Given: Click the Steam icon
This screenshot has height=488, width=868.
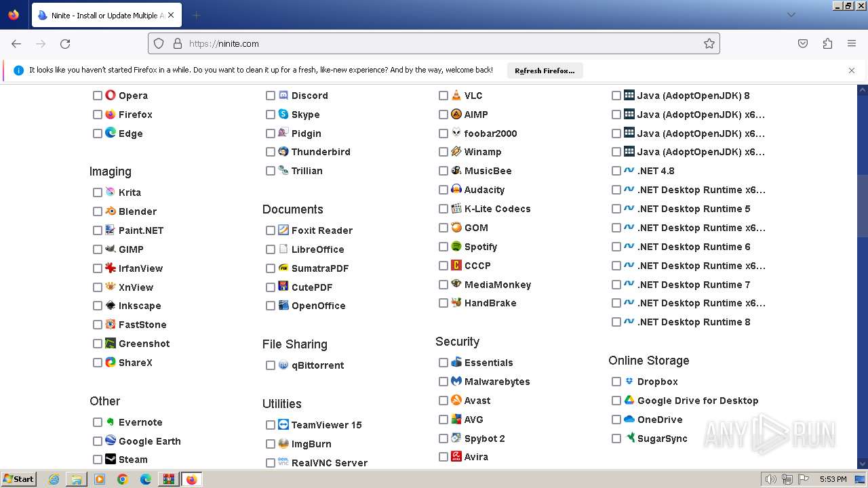Looking at the screenshot, I should (111, 460).
